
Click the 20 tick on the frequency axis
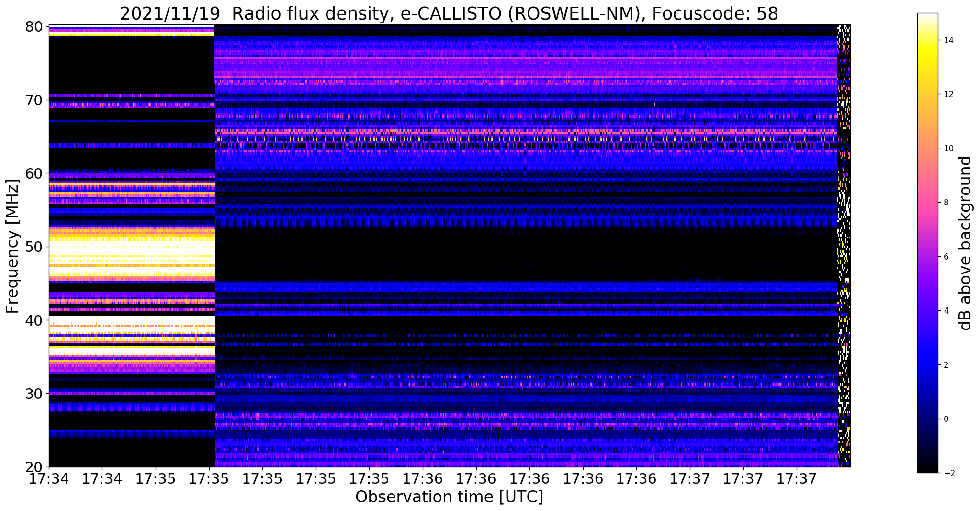tap(34, 466)
